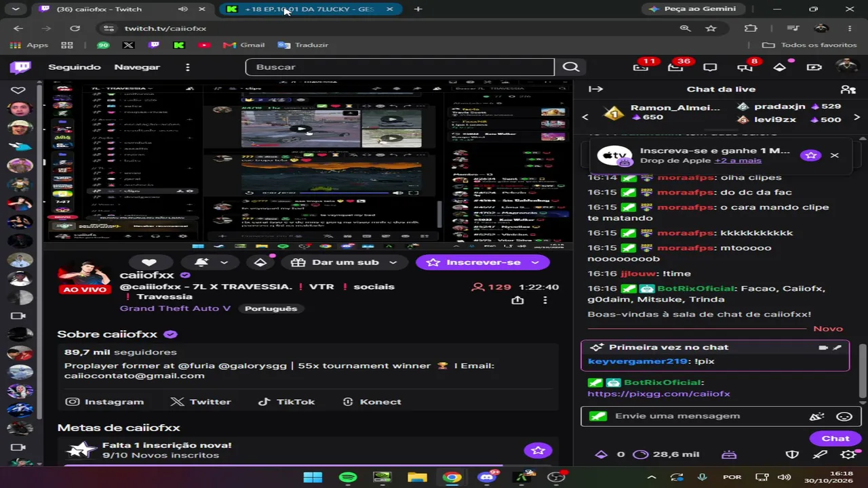
Task: Open the three-dot menu beside Navegar
Action: click(188, 67)
